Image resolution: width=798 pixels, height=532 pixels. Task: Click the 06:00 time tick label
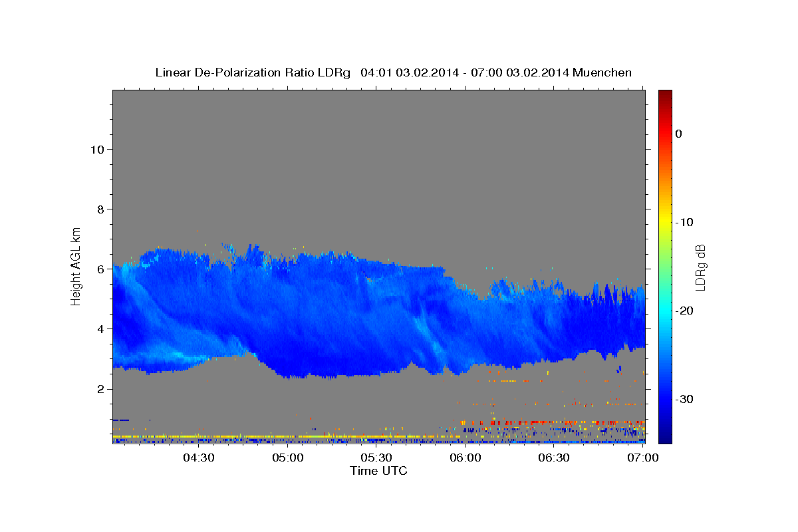click(465, 458)
